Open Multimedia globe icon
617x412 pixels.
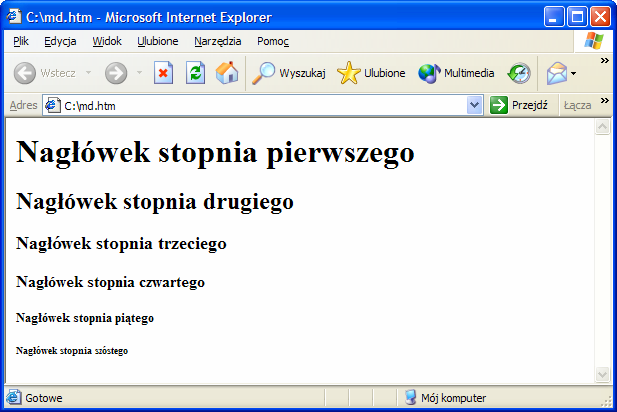point(429,74)
